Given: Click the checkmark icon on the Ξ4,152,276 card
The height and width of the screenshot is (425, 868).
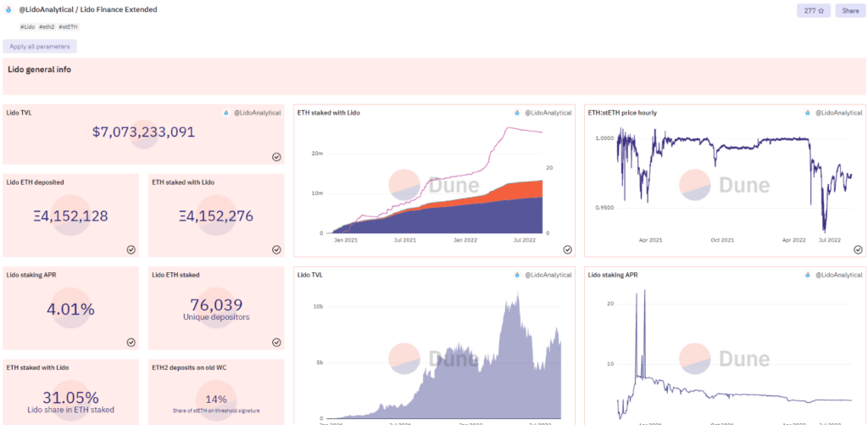Looking at the screenshot, I should 276,249.
